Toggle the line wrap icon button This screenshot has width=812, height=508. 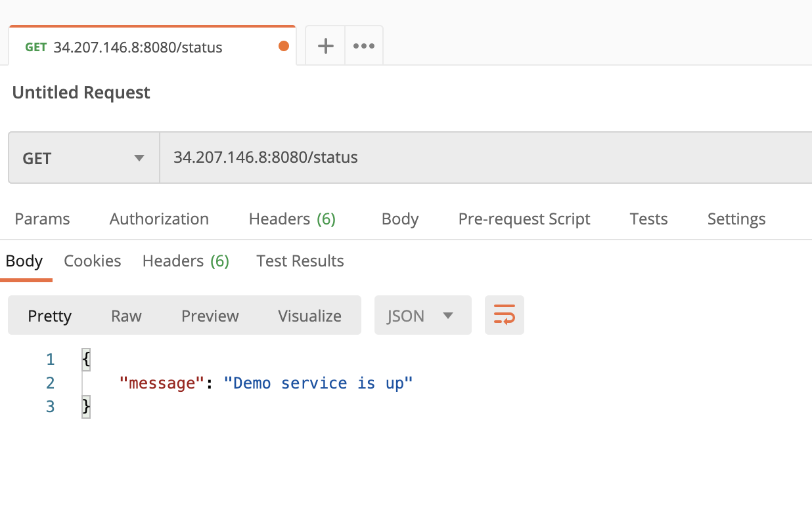tap(505, 315)
